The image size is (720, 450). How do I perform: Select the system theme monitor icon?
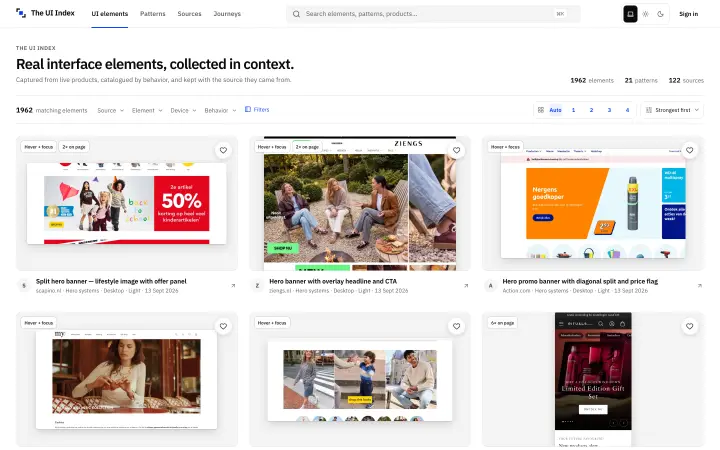[x=630, y=14]
